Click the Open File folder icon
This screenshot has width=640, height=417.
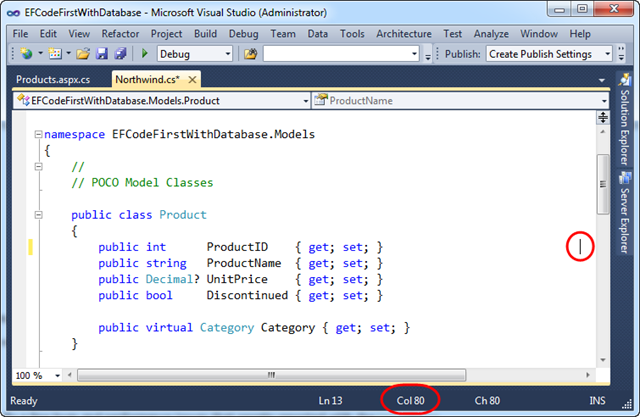(x=83, y=54)
